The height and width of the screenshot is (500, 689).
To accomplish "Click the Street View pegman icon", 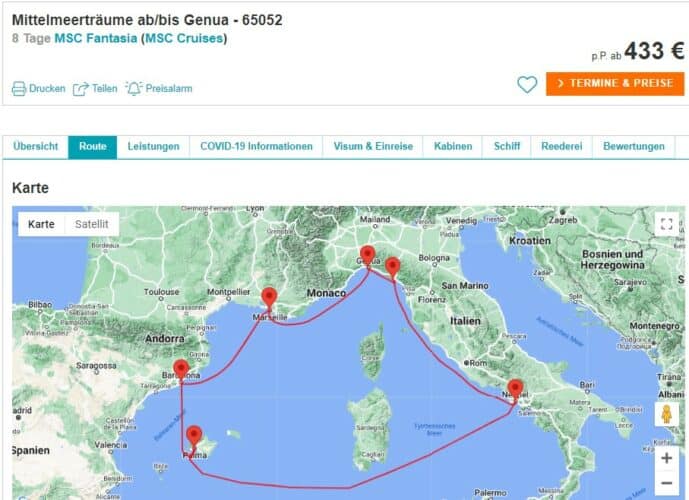I will click(666, 415).
